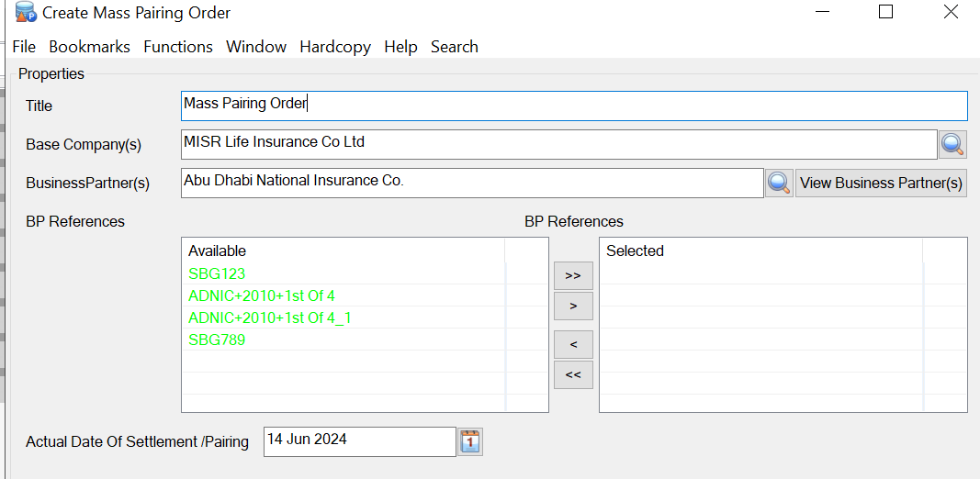Click the Actual Date Of Settlement field
Screen dimensions: 980x479
coord(359,440)
